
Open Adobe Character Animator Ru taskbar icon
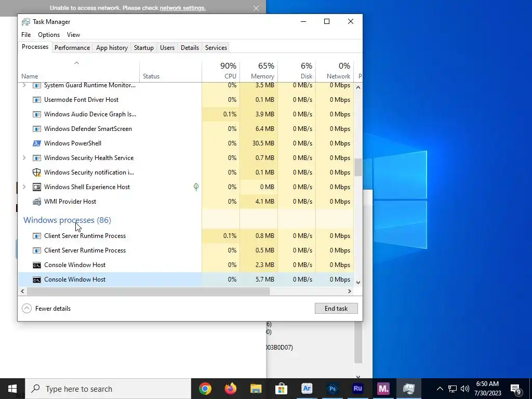[357, 389]
